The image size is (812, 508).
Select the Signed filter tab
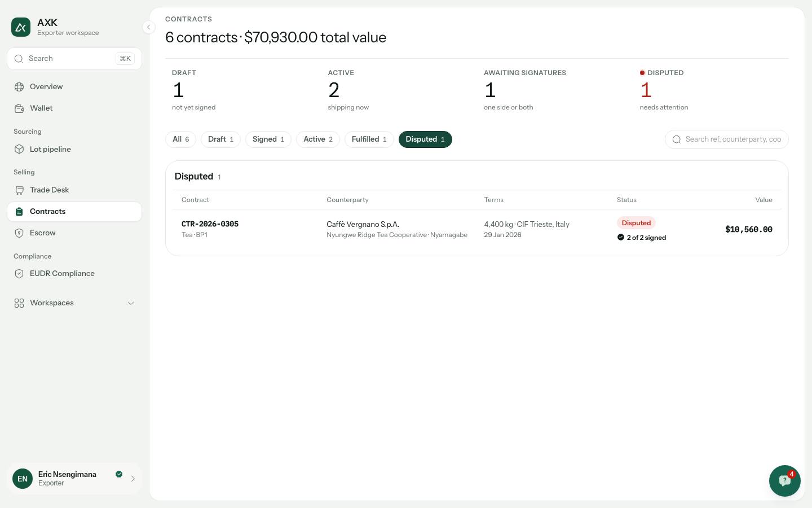tap(268, 139)
